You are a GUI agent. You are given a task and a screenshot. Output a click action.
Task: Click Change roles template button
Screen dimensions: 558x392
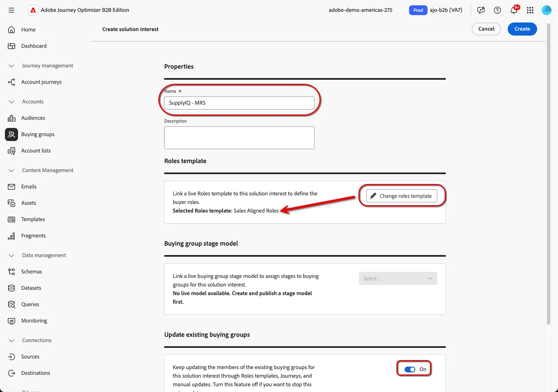tap(402, 196)
